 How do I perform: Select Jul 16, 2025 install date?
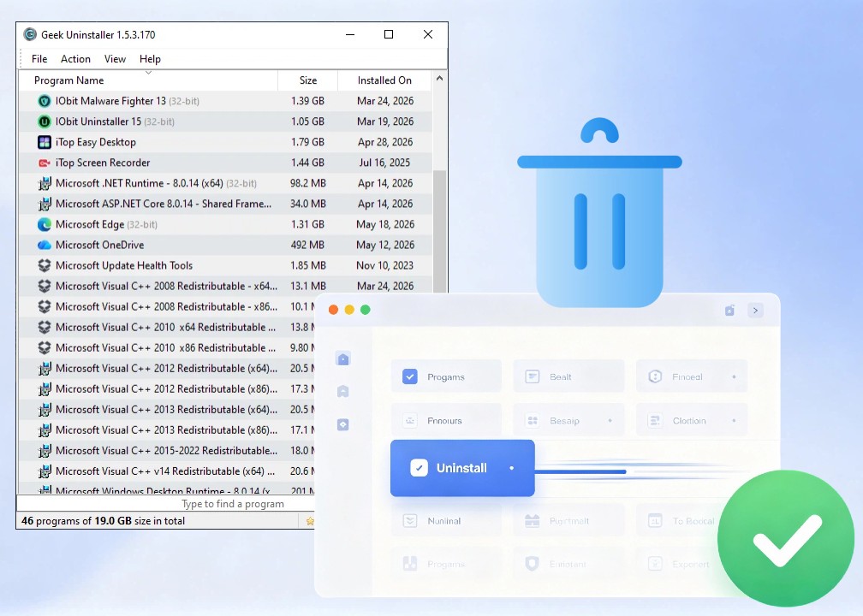pyautogui.click(x=384, y=163)
